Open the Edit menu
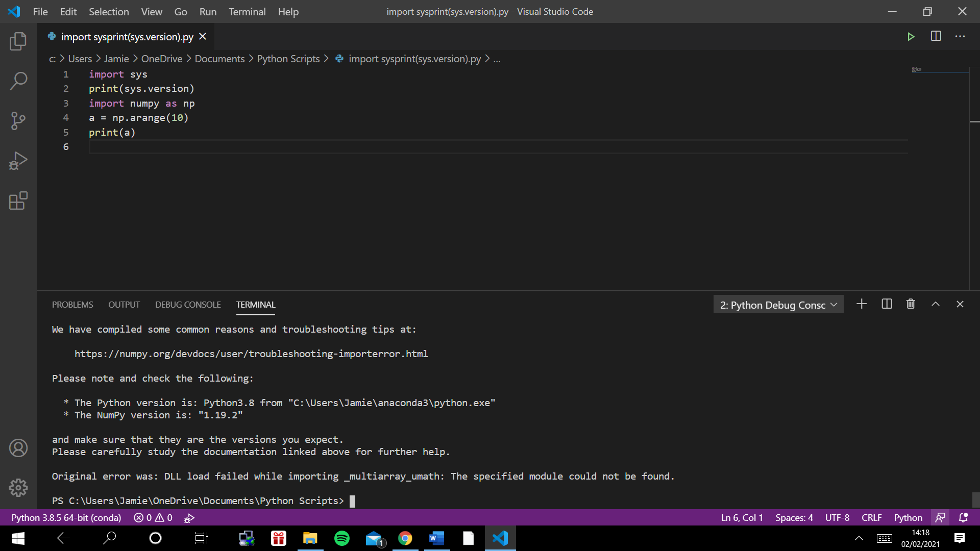980x551 pixels. (x=68, y=12)
